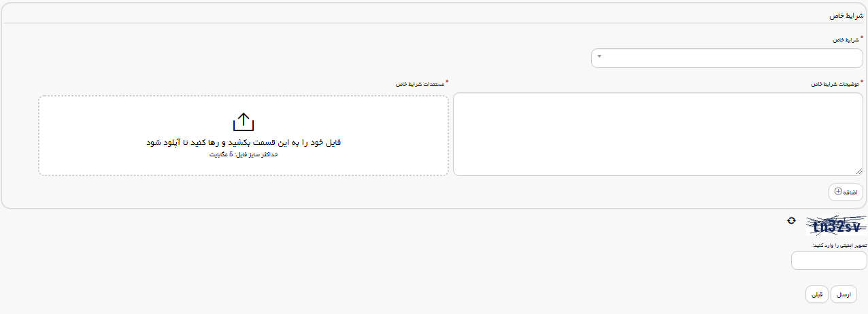Click the تصویر امنیتی را وارد کنید label

click(x=839, y=245)
